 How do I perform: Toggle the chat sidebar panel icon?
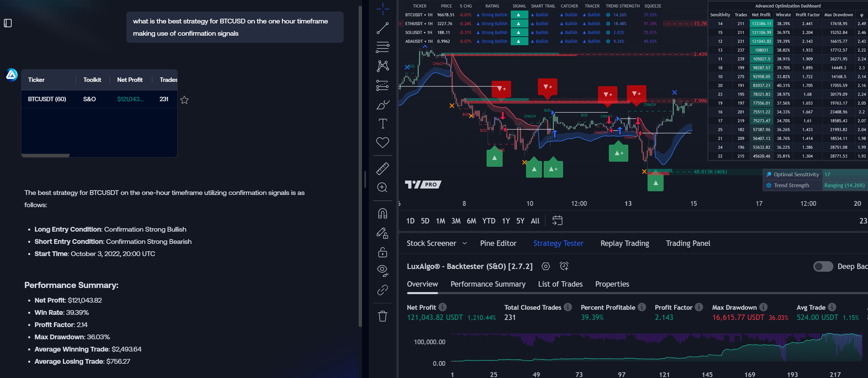(x=8, y=23)
